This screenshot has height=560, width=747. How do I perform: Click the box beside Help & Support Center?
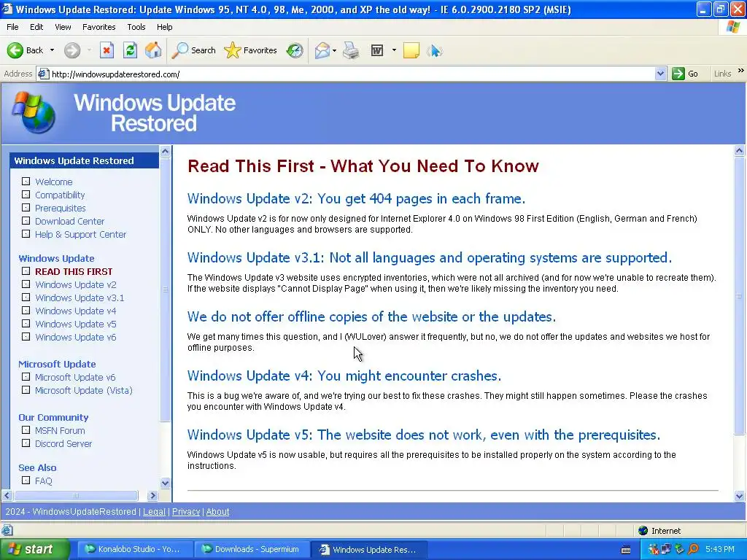[26, 234]
